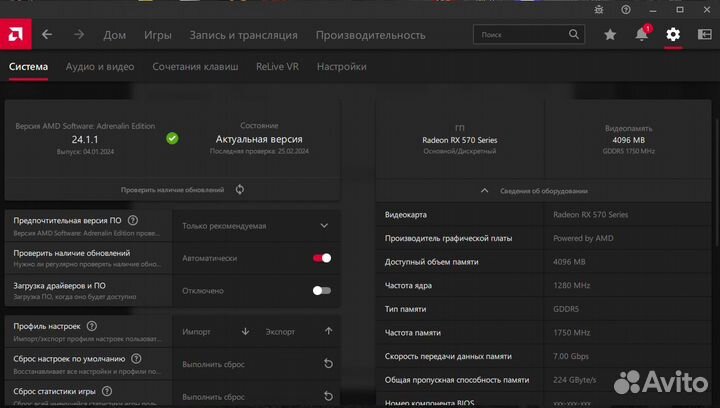720x408 pixels.
Task: Click the Видеокарта row label
Action: click(406, 214)
